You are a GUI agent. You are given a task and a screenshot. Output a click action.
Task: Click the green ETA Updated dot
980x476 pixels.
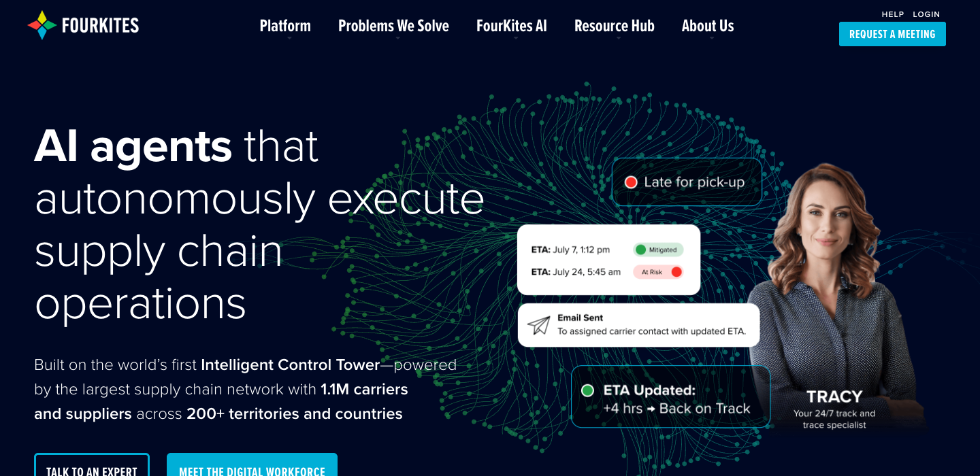tap(588, 390)
